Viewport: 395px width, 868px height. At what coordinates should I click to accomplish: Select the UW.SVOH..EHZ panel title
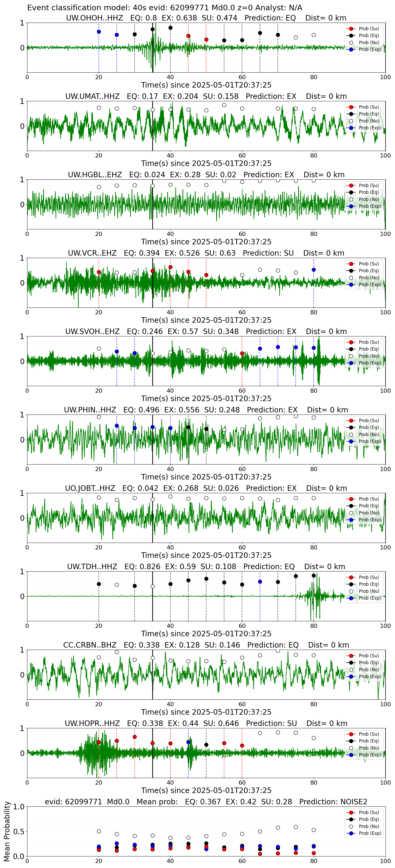pos(206,331)
